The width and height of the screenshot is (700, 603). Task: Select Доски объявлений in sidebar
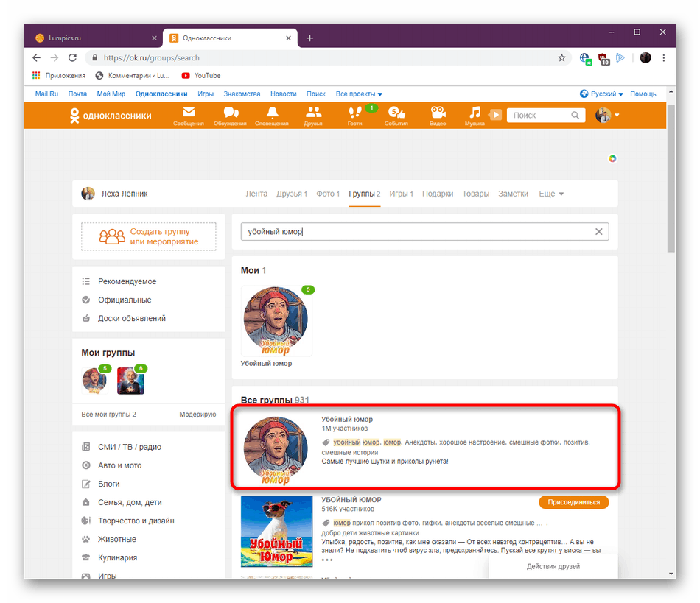pos(132,318)
